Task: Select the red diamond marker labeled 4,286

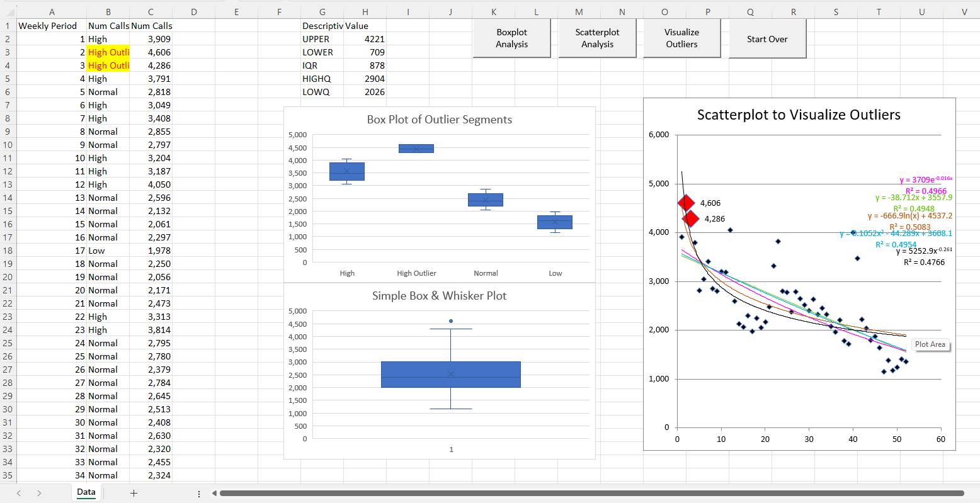Action: point(690,220)
